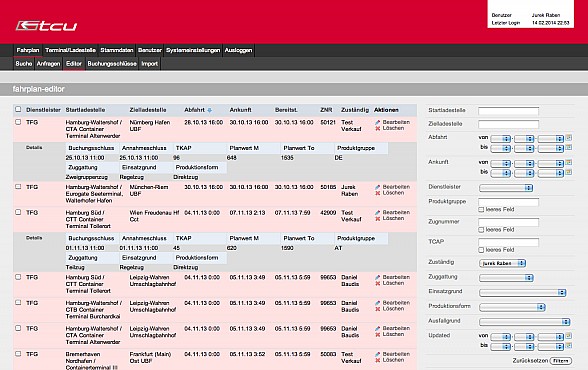Image resolution: width=588 pixels, height=370 pixels.
Task: Open calendar picker for Updated bis
Action: point(569,345)
